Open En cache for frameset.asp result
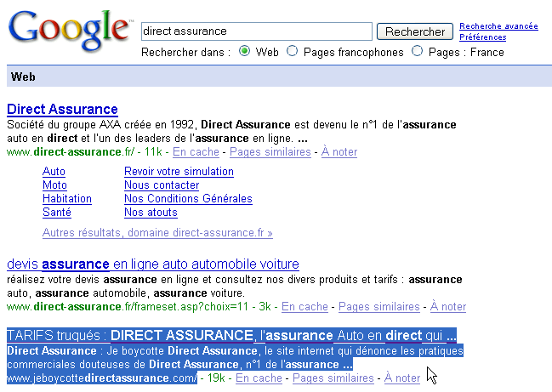Screen dimensions: 552x392 click(304, 306)
